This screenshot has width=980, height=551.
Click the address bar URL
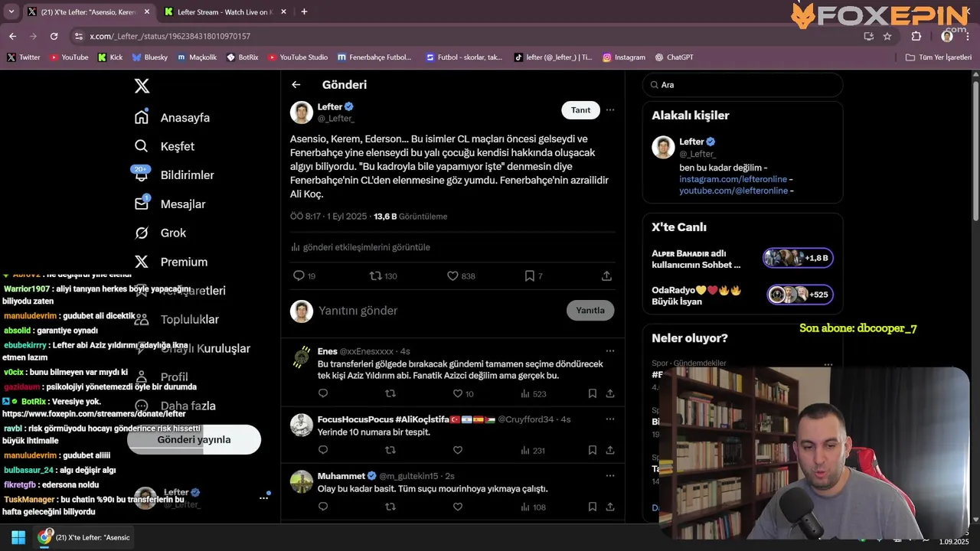pyautogui.click(x=170, y=36)
